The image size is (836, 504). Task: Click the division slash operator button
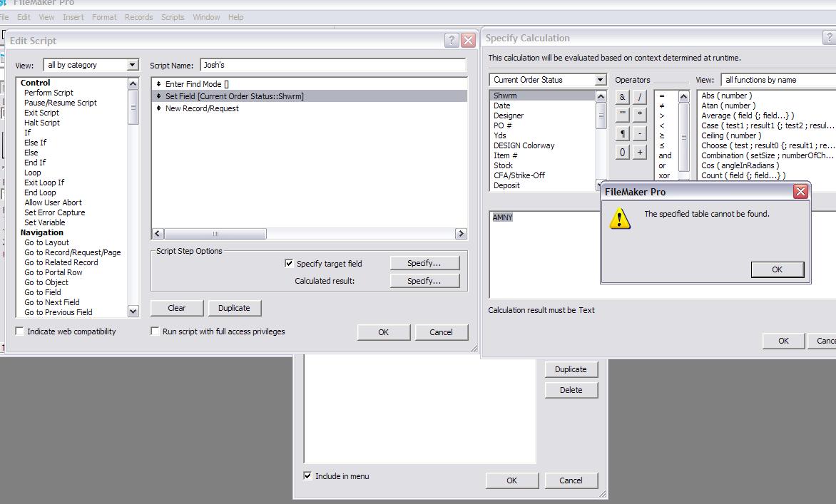639,97
